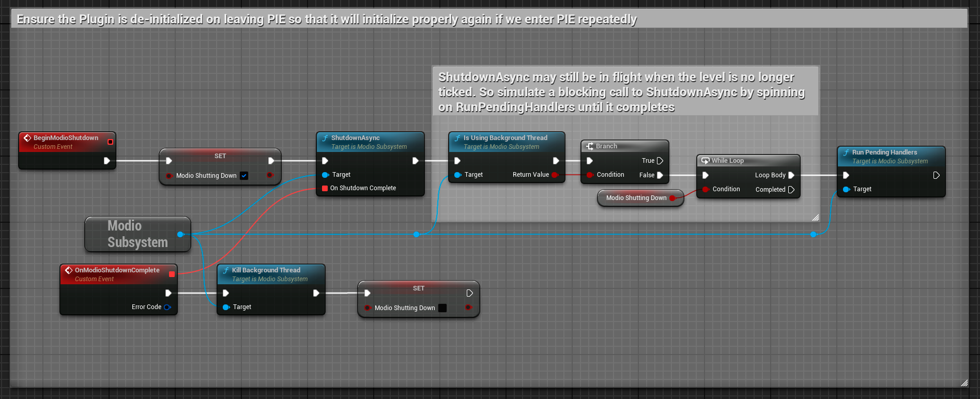Click the Target pin on Kill Background Thread
The height and width of the screenshot is (399, 980).
click(226, 307)
